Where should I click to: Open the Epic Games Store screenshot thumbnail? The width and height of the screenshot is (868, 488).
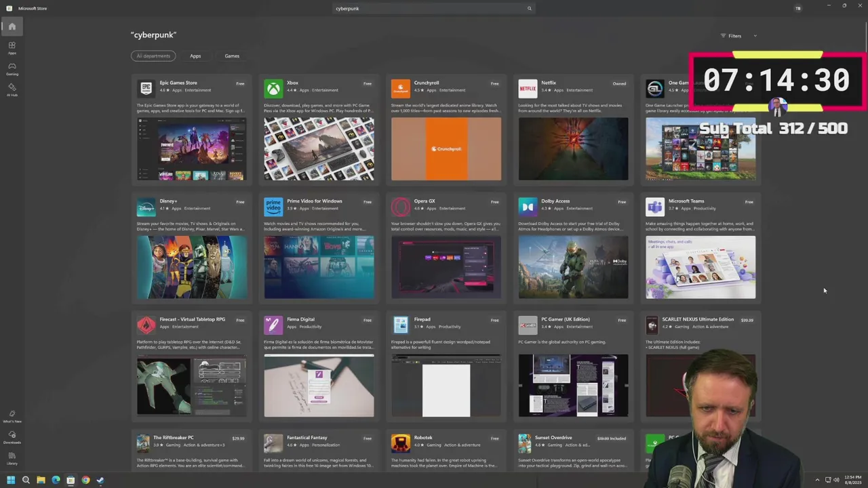click(191, 149)
